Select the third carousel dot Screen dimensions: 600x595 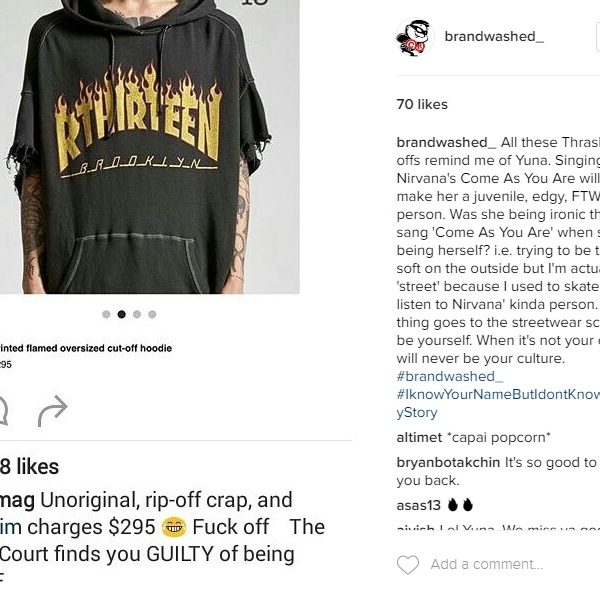pyautogui.click(x=137, y=314)
